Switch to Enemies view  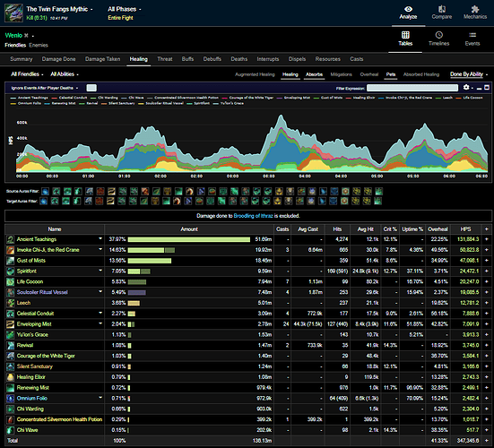tap(39, 46)
